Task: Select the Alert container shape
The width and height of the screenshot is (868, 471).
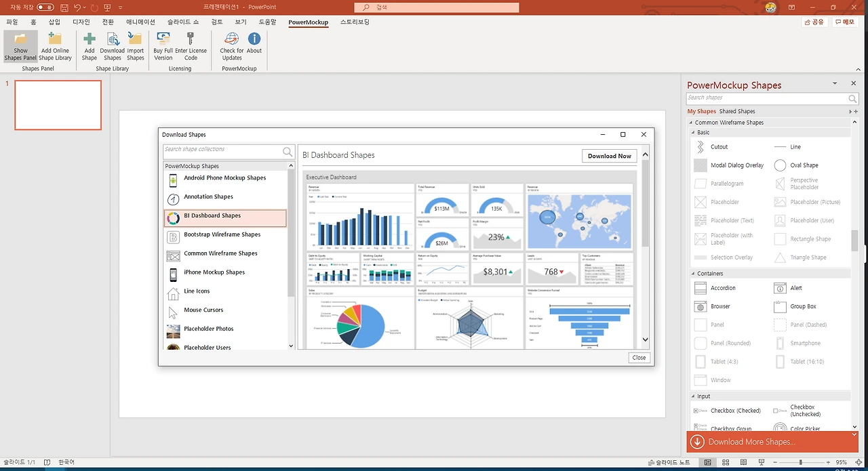Action: coord(789,288)
